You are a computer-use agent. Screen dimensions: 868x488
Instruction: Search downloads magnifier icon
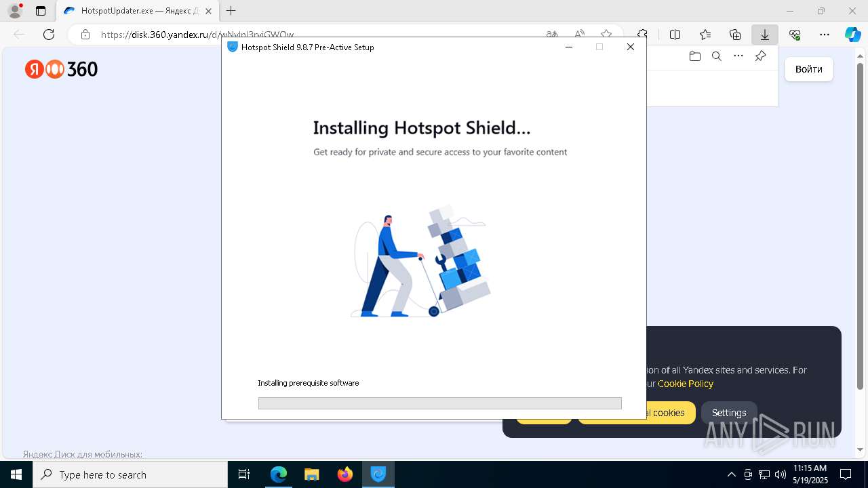tap(716, 56)
